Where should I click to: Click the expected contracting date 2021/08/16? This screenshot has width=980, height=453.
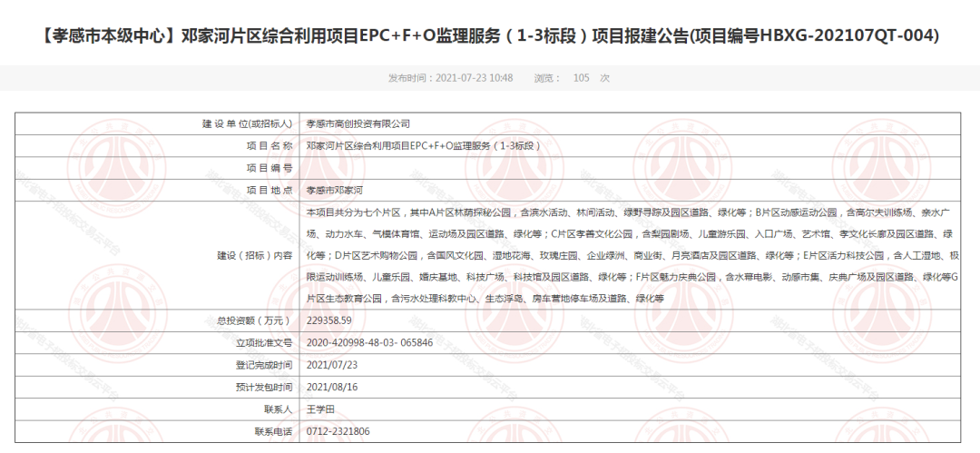pos(332,387)
